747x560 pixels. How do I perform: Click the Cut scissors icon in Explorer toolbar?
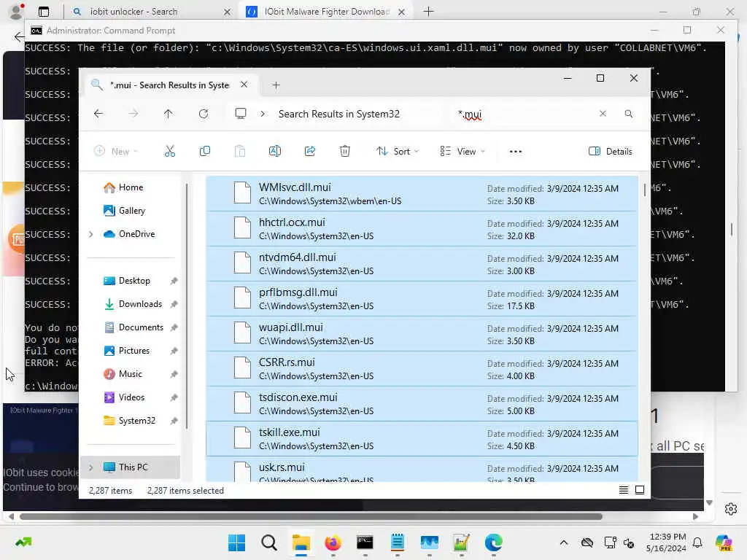(x=169, y=152)
